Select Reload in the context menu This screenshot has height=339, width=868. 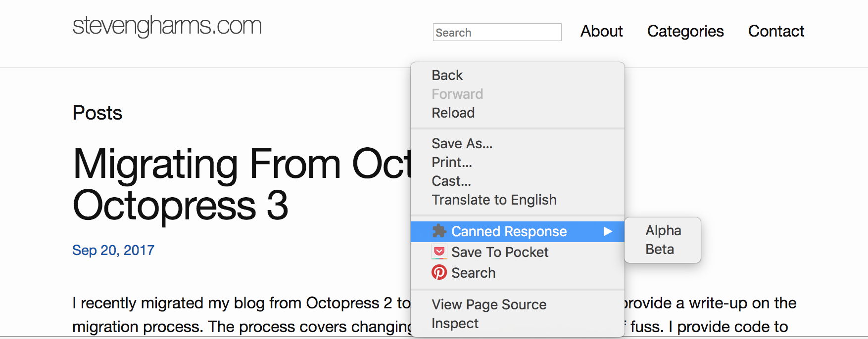click(453, 113)
